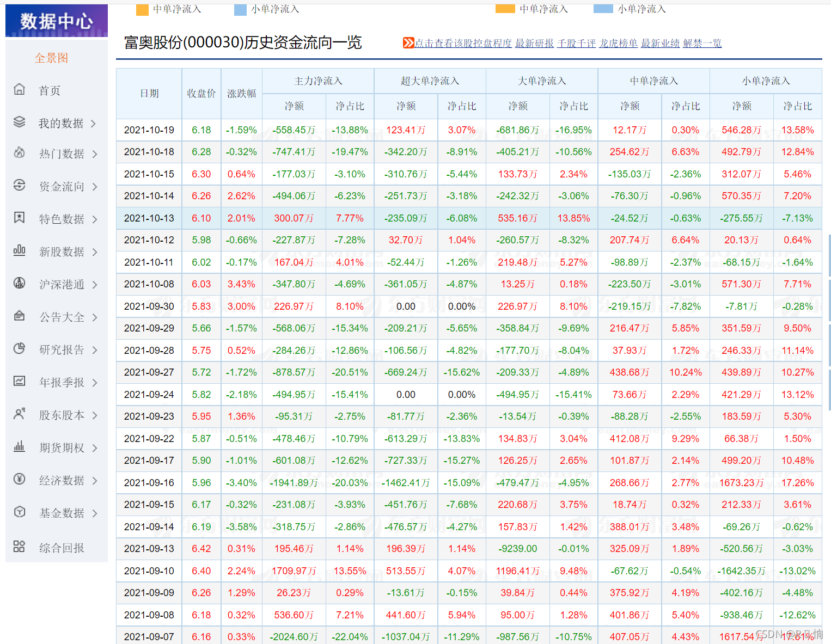Click the bookmark icon for 特色数据
This screenshot has height=644, width=831.
[20, 218]
